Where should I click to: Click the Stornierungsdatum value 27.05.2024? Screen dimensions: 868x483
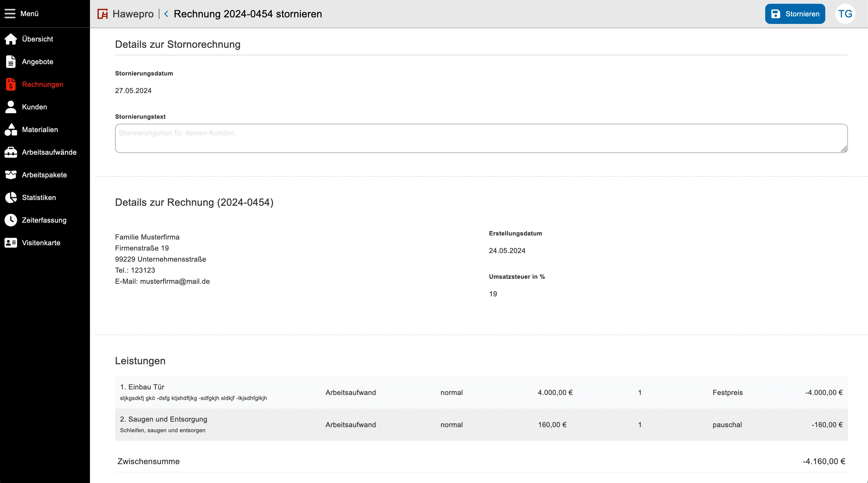coord(133,91)
